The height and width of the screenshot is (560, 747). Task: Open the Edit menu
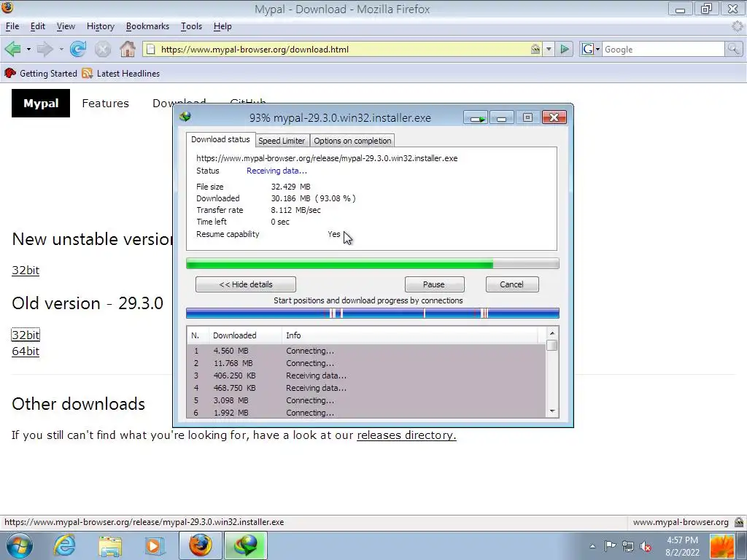click(38, 26)
